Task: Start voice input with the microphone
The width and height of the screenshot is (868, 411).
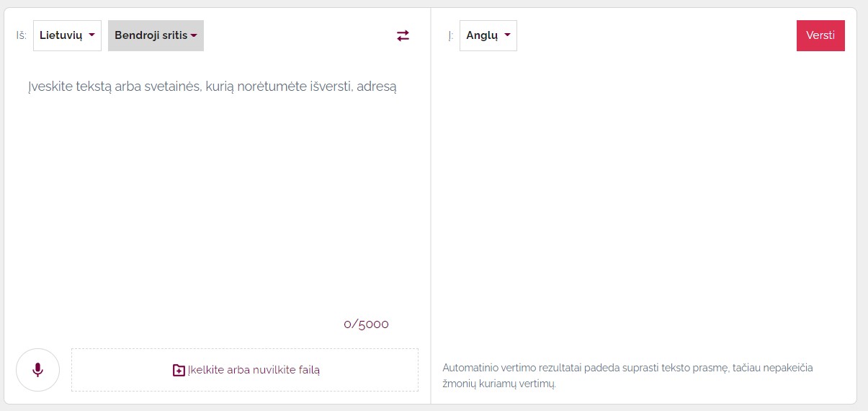Action: point(37,370)
